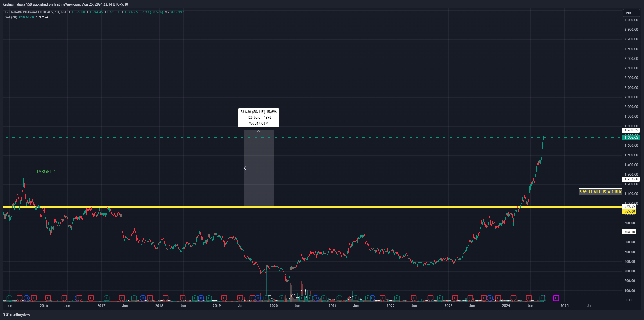The height and width of the screenshot is (320, 644).
Task: Click the red earnings marker just before Jun 2017
Action: click(x=122, y=298)
